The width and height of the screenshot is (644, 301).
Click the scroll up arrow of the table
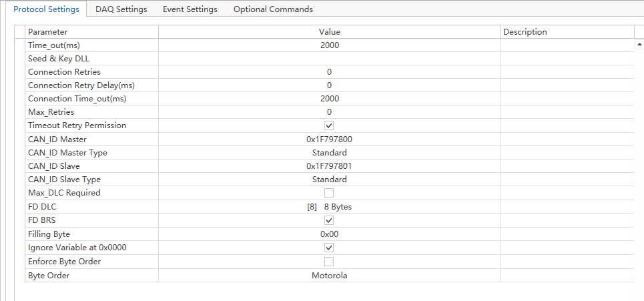pyautogui.click(x=639, y=44)
